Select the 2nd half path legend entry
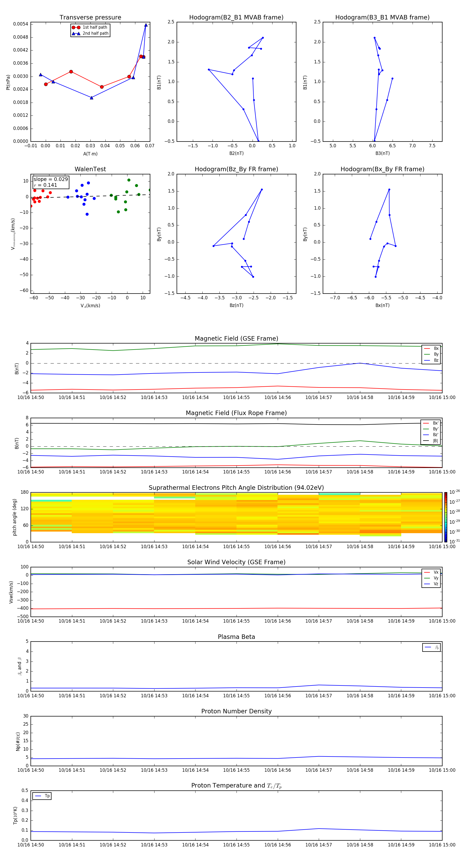Viewport: 473px width, 868px height. point(90,33)
